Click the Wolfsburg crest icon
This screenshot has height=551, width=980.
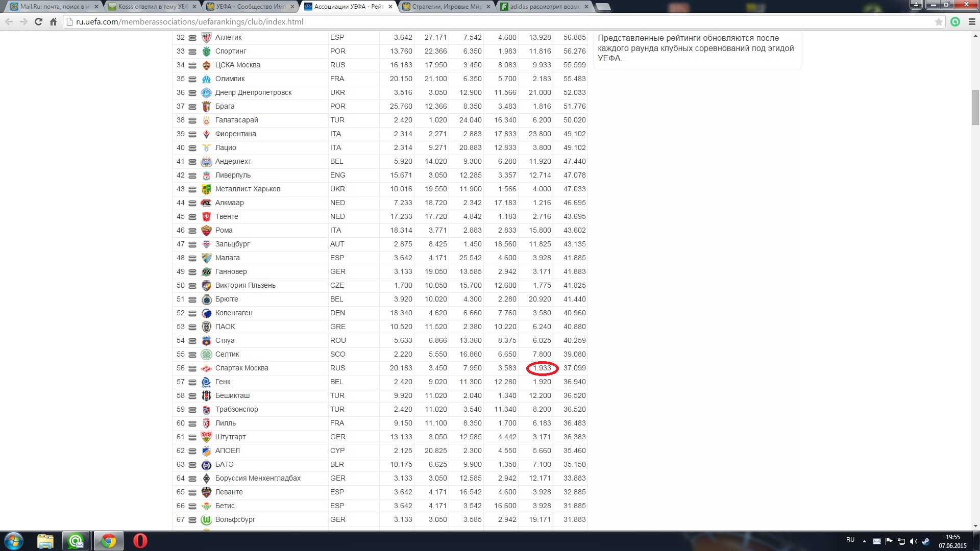point(206,520)
